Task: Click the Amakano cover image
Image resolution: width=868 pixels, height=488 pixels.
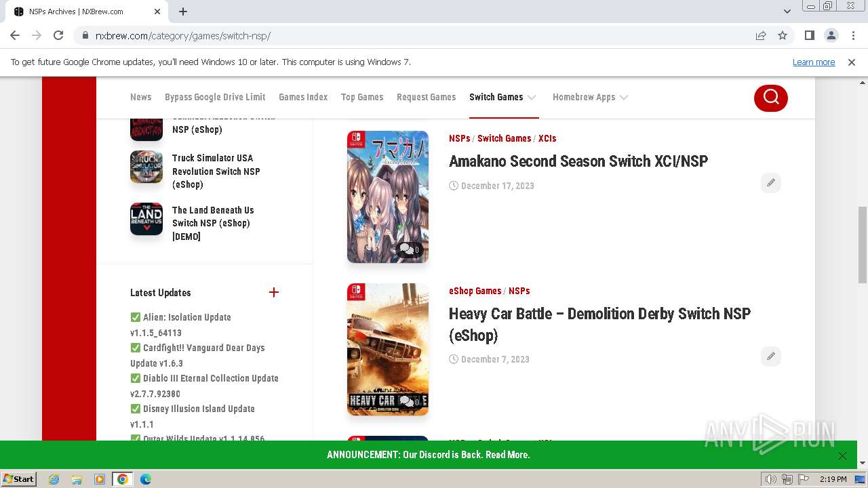Action: pyautogui.click(x=388, y=197)
